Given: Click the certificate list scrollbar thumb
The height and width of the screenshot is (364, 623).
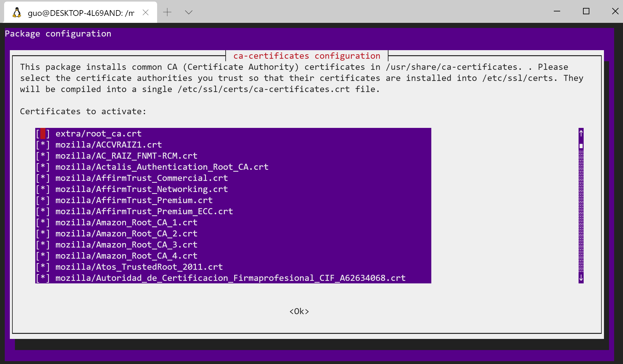Looking at the screenshot, I should point(581,146).
